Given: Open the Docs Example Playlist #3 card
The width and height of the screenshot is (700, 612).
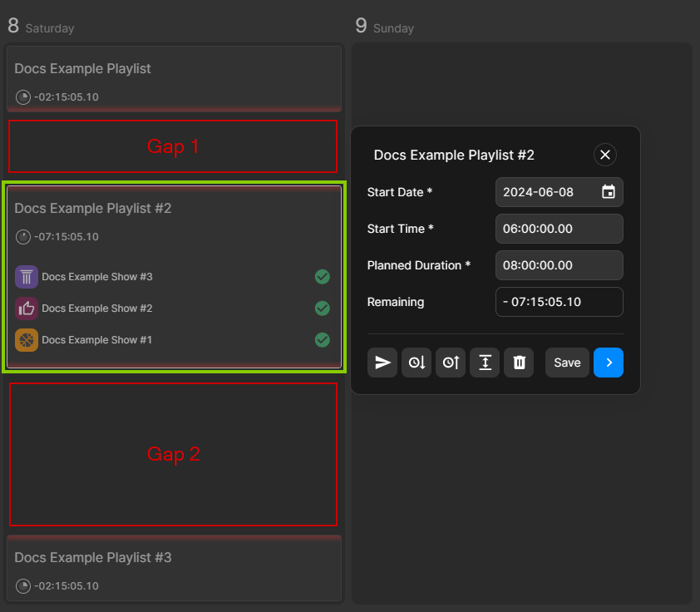Looking at the screenshot, I should [175, 570].
